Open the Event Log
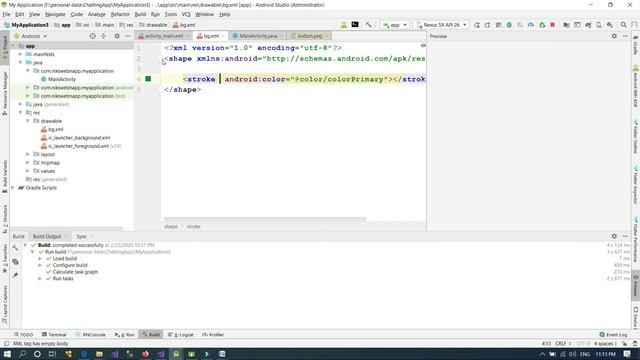Viewport: 640px width, 360px height. pyautogui.click(x=613, y=334)
